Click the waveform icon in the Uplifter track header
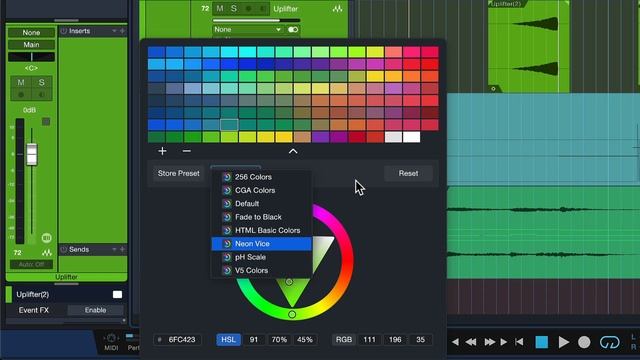Screen dimensions: 640x360 click(338, 9)
